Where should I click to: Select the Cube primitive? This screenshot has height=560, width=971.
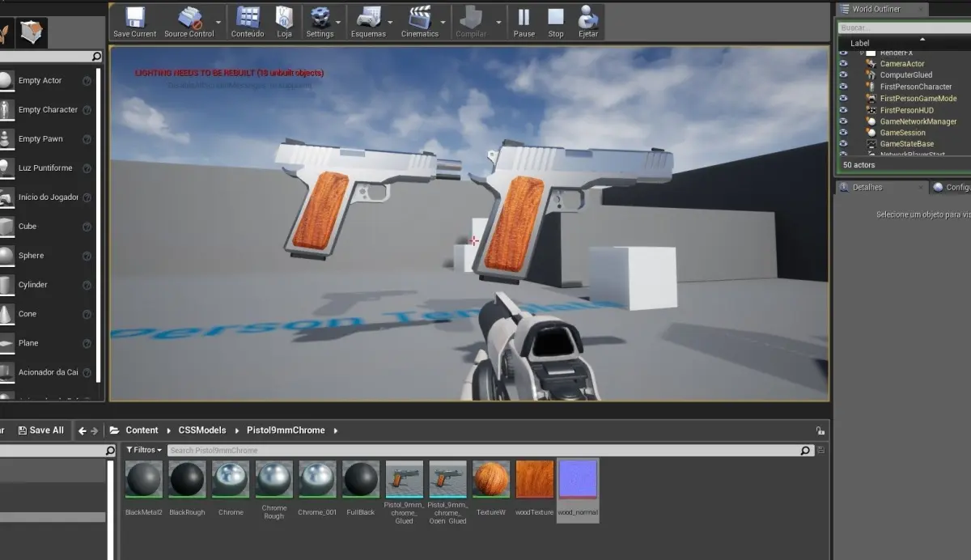point(28,227)
